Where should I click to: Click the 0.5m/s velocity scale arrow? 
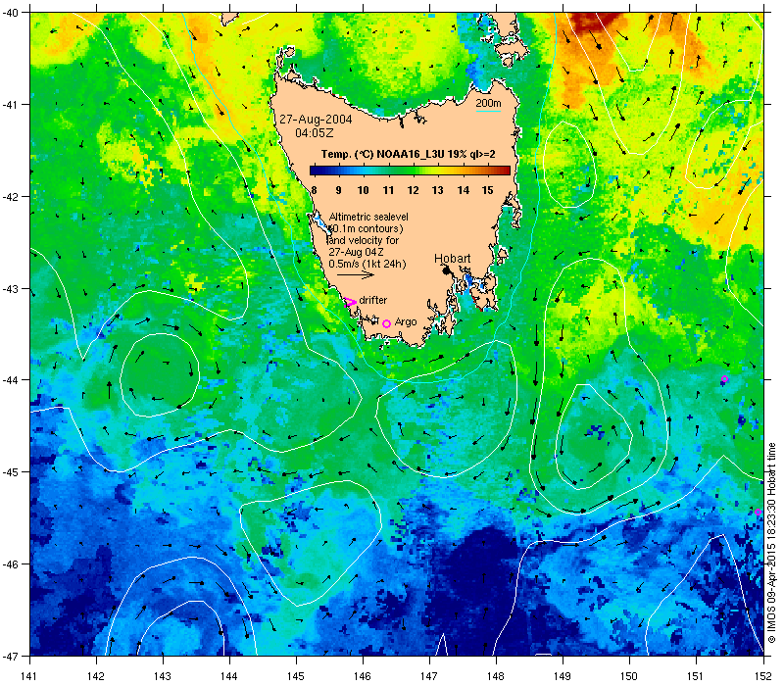coord(356,274)
